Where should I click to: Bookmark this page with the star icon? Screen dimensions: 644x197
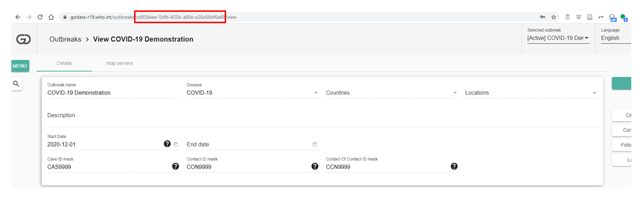554,17
